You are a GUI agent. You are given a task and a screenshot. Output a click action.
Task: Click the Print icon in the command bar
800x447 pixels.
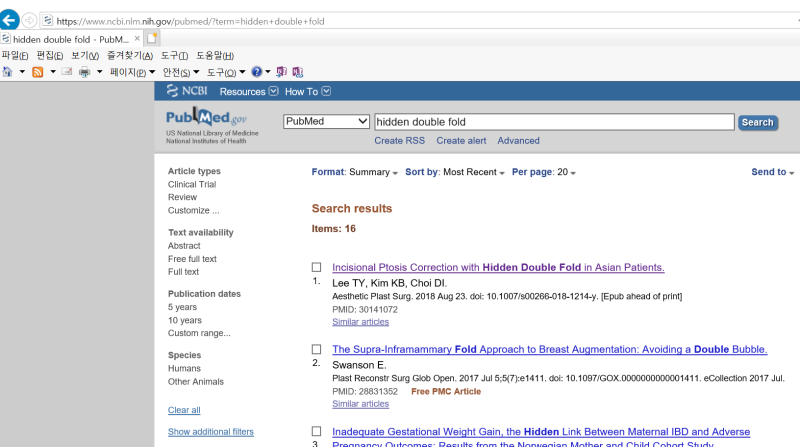click(84, 72)
